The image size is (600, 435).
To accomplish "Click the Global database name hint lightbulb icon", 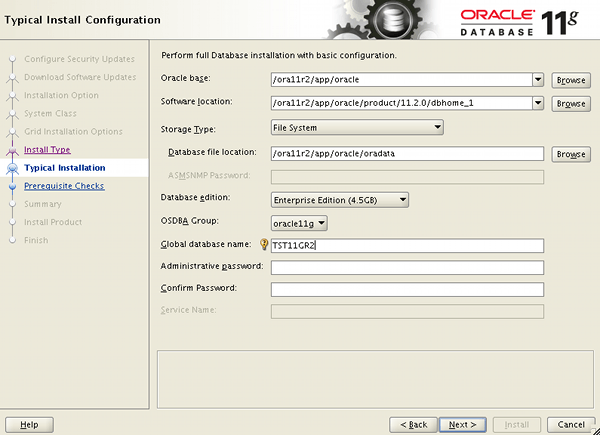I will pyautogui.click(x=264, y=244).
